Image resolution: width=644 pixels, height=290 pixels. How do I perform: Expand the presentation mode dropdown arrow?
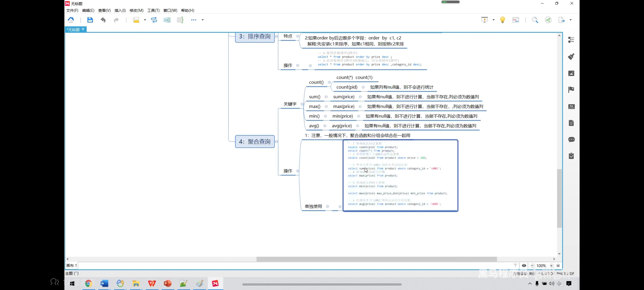(494, 20)
